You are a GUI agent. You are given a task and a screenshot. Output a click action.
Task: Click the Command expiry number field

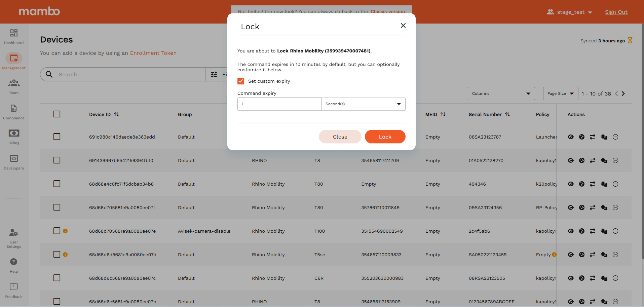(279, 104)
